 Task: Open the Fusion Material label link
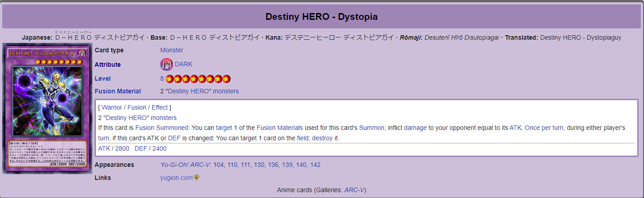pos(118,91)
